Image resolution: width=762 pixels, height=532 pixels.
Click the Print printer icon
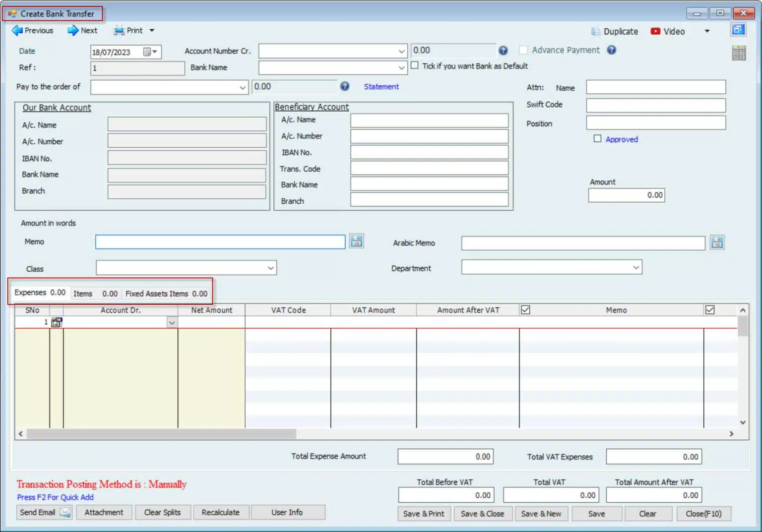click(x=119, y=31)
